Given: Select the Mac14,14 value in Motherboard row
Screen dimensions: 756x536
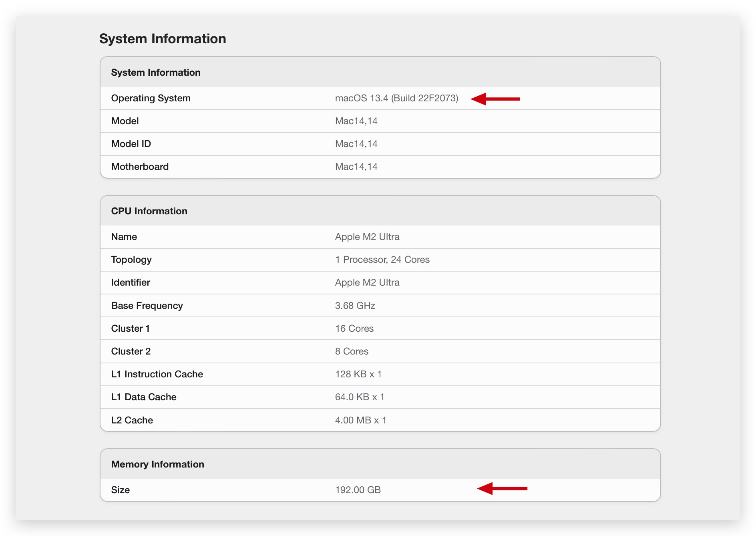Looking at the screenshot, I should pyautogui.click(x=356, y=167).
